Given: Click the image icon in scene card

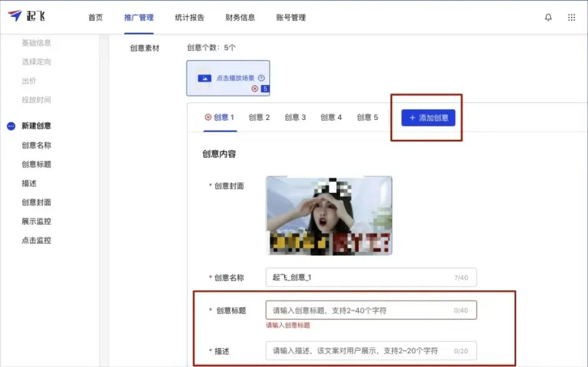Looking at the screenshot, I should pos(204,78).
